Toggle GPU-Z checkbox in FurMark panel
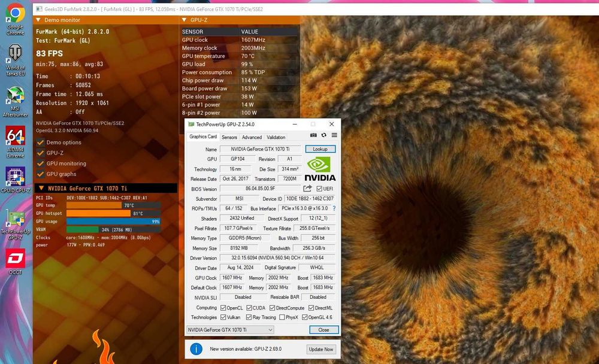This screenshot has height=364, width=599. click(40, 153)
